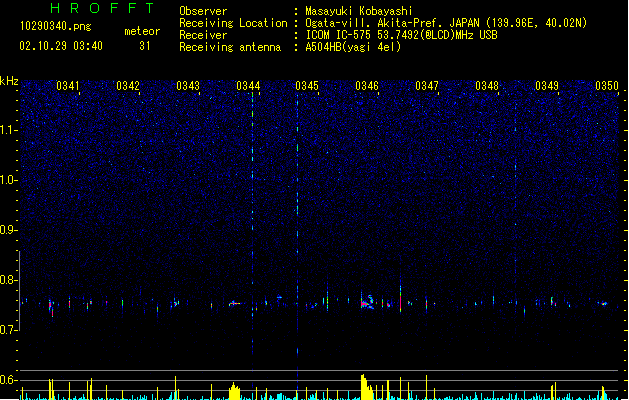Click the date stamp 02.10.29 03:40
The image size is (629, 400).
point(61,46)
